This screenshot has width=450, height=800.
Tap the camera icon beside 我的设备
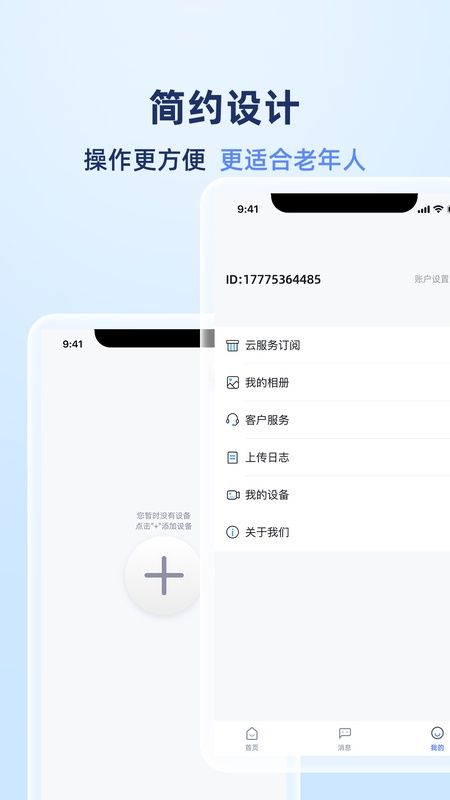[x=233, y=495]
